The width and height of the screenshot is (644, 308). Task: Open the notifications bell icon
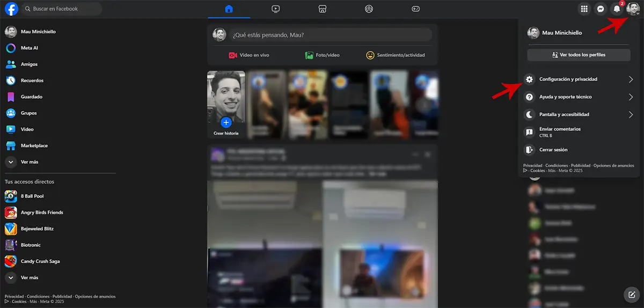click(x=617, y=9)
